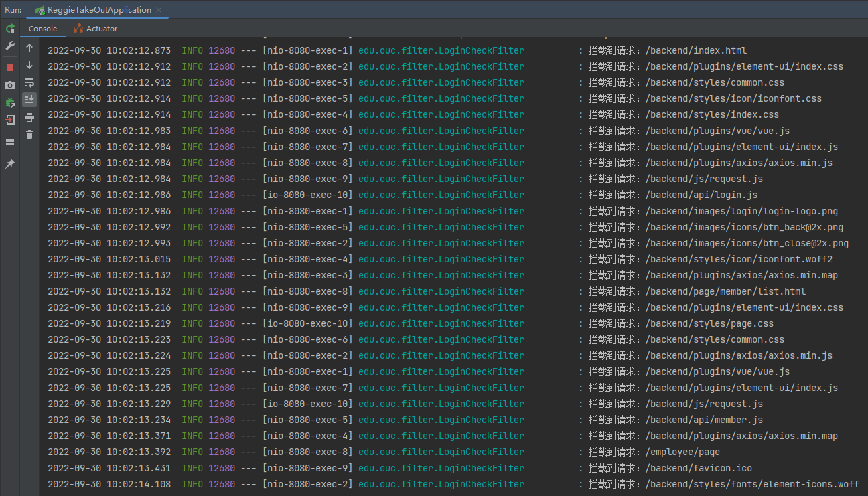Click LoginCheckFilter class in the index.html row
The width and height of the screenshot is (868, 496).
point(441,50)
